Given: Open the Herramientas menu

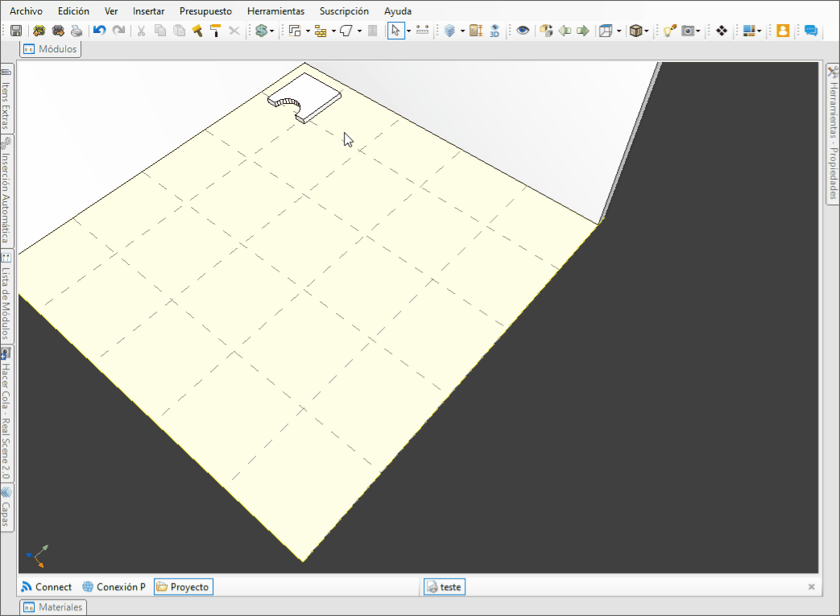Looking at the screenshot, I should tap(276, 10).
